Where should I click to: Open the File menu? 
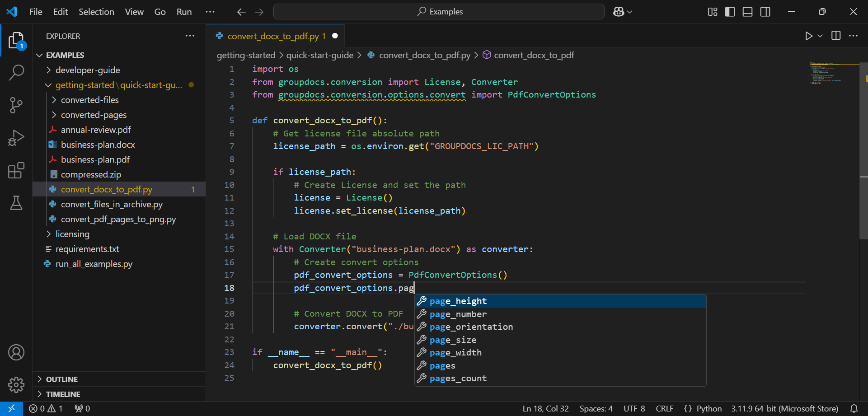(36, 12)
